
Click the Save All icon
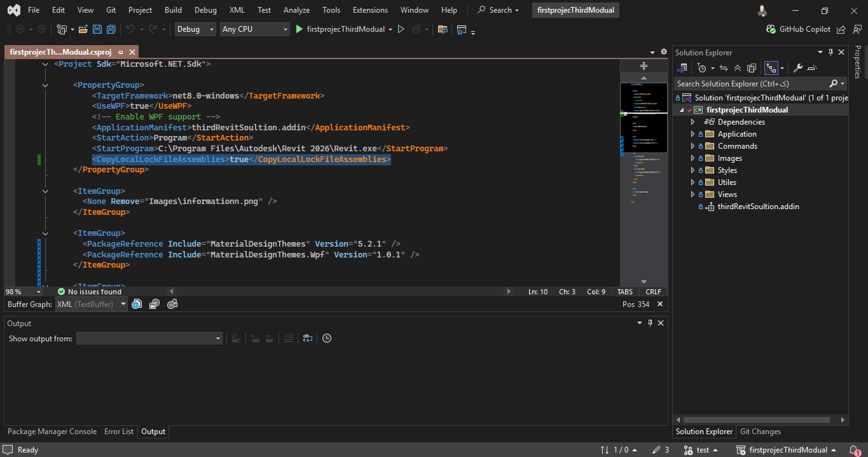coord(111,29)
